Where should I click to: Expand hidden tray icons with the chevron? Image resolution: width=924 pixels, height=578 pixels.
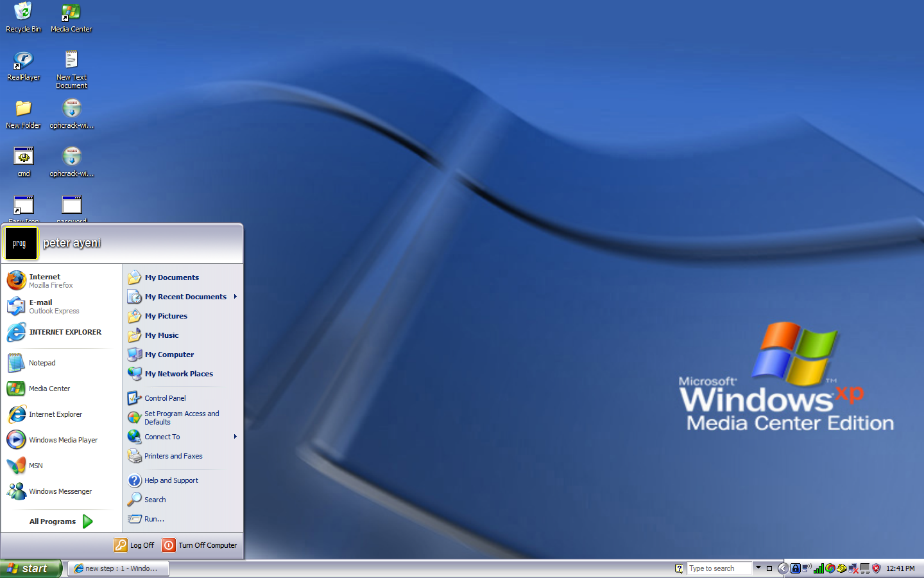(x=783, y=568)
